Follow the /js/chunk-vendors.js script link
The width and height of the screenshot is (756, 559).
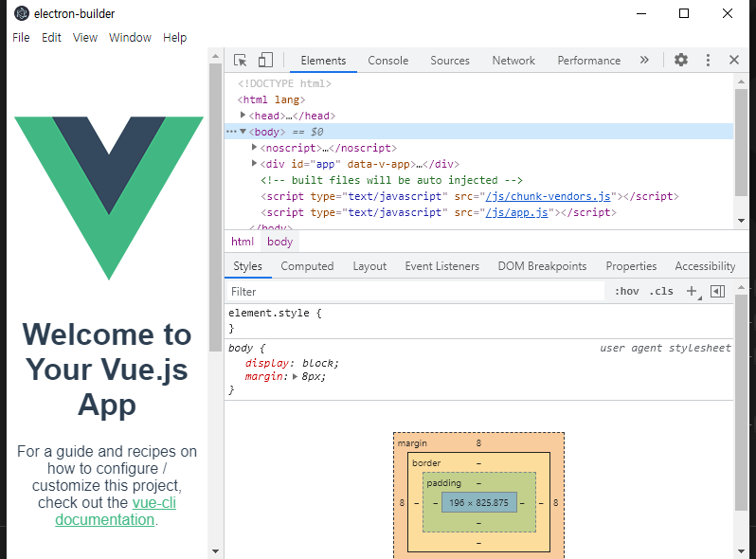tap(549, 196)
